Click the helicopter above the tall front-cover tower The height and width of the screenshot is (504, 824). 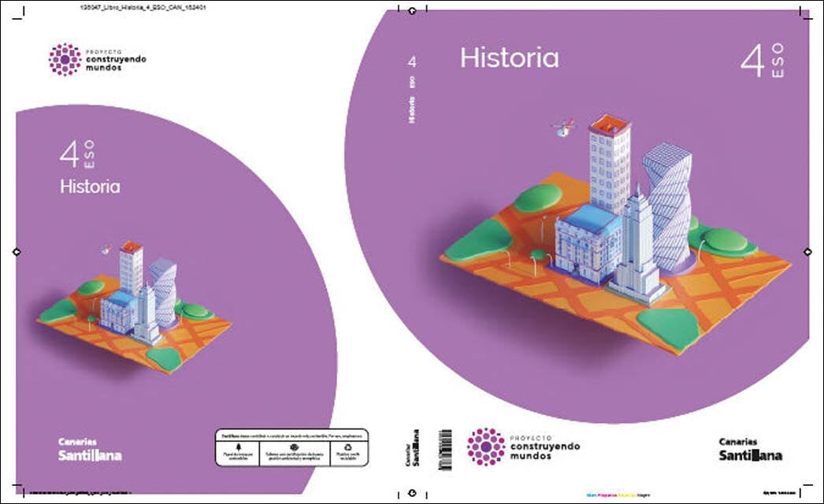[x=563, y=128]
